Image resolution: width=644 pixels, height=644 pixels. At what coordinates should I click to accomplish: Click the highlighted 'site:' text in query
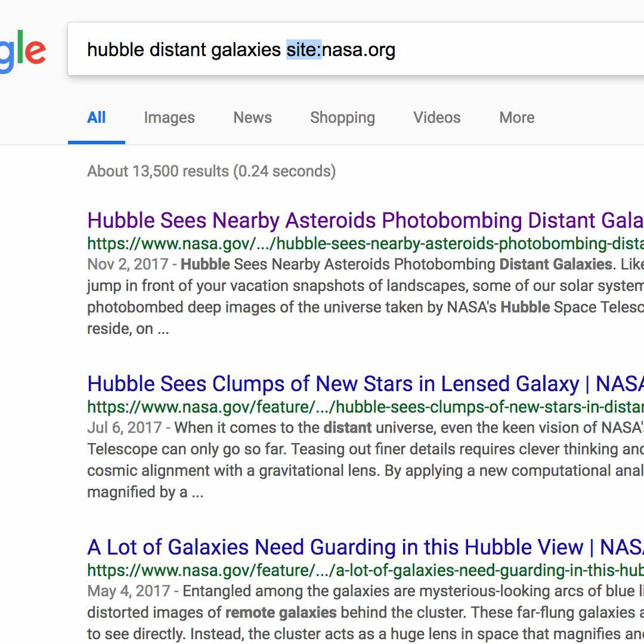tap(304, 49)
